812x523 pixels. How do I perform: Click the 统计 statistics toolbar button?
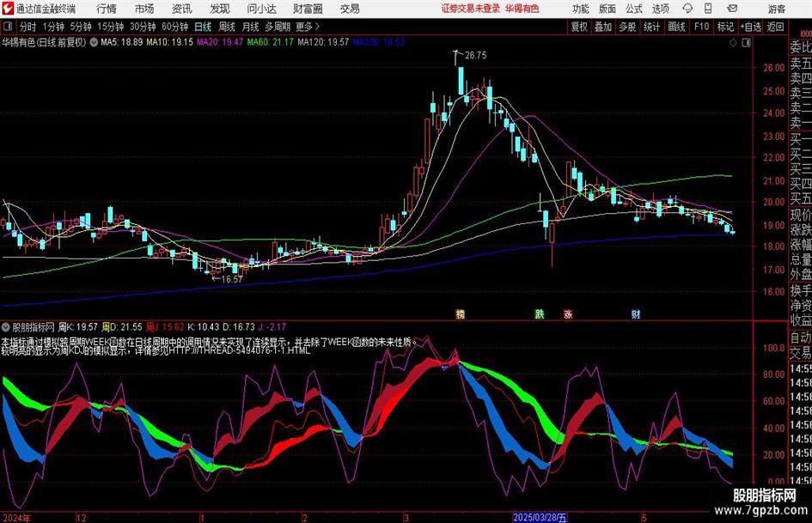(x=651, y=27)
